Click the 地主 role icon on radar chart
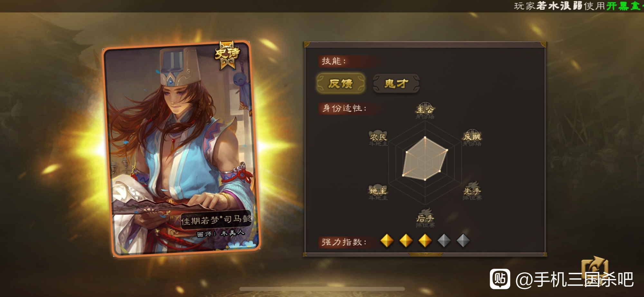This screenshot has width=644, height=297. (378, 192)
